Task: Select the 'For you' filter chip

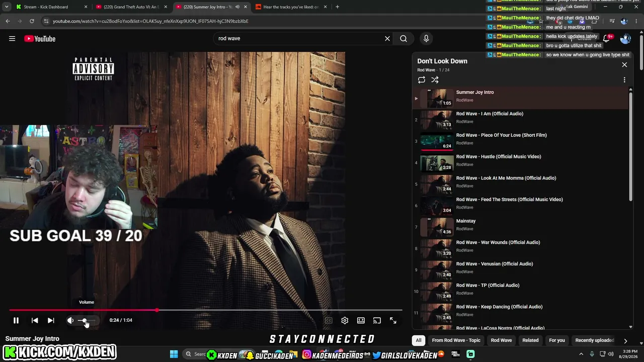Action: pyautogui.click(x=557, y=340)
